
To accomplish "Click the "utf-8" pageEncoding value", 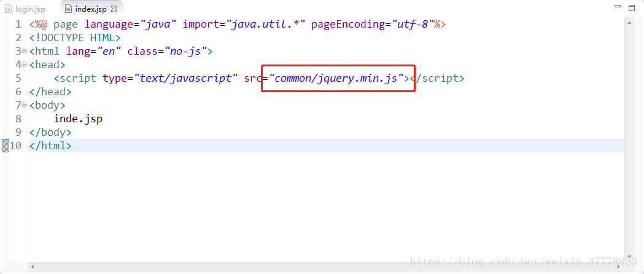I will (x=413, y=24).
